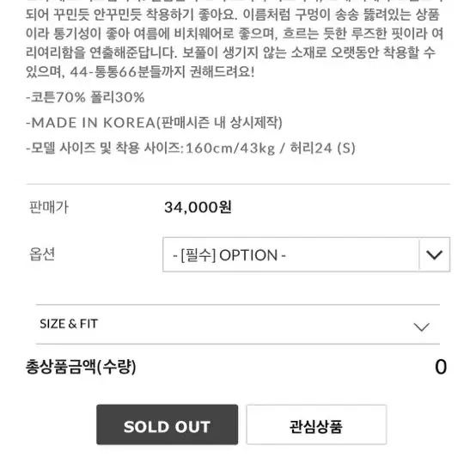Viewport: 476px width, 476px height.
Task: Click the total quantity value 0
Action: click(x=441, y=367)
